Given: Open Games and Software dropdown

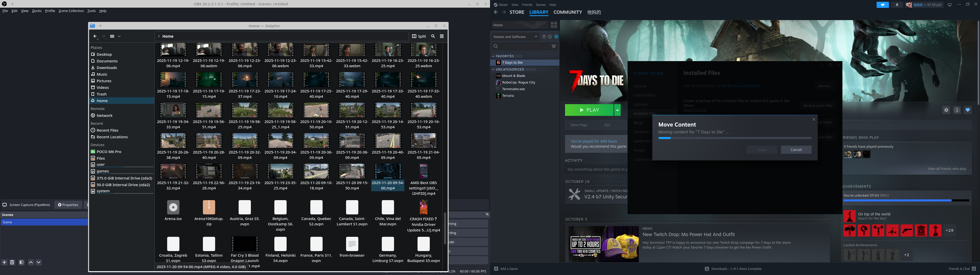Looking at the screenshot, I should [x=515, y=37].
